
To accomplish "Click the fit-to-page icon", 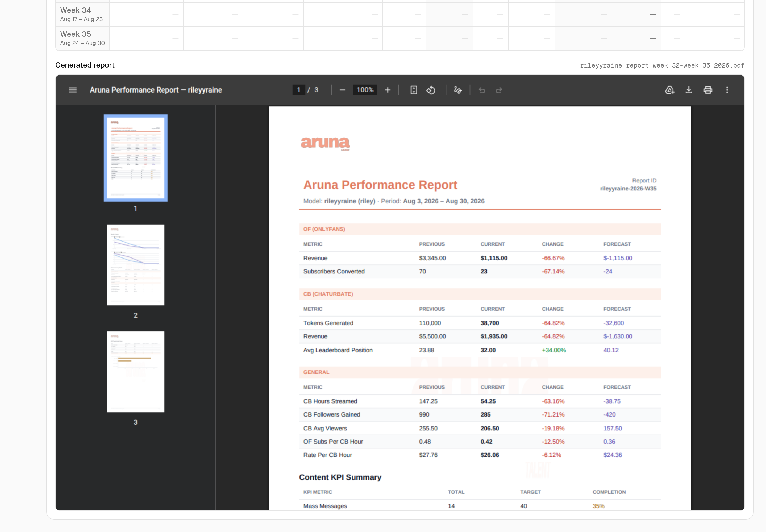I will click(x=414, y=90).
